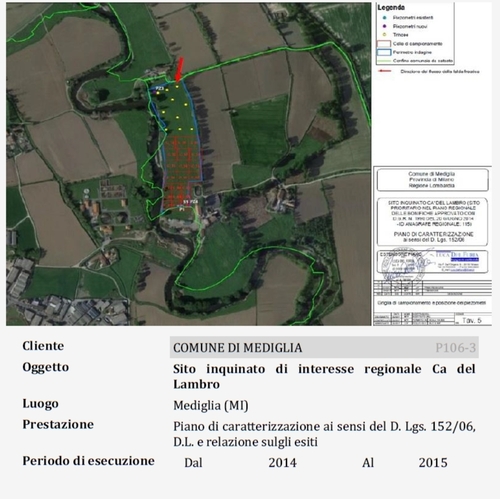The height and width of the screenshot is (499, 500).
Task: Click the "Prestazione" label
Action: [x=58, y=424]
